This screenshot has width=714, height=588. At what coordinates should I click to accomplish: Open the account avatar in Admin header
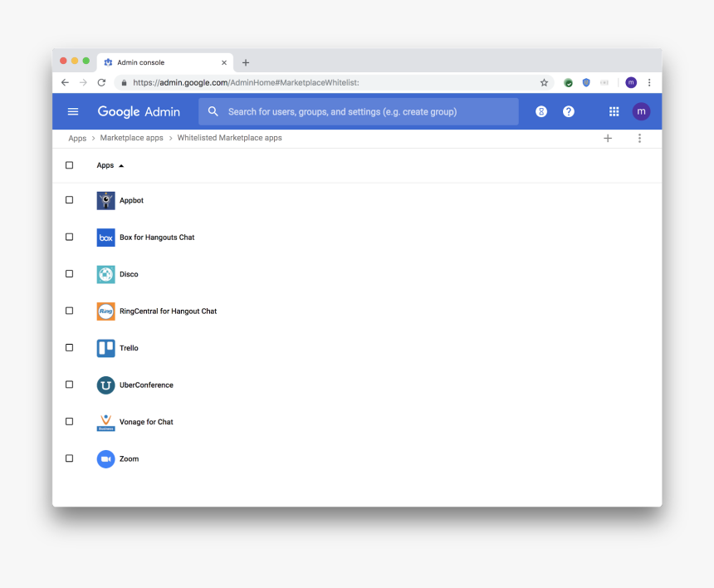pos(641,111)
